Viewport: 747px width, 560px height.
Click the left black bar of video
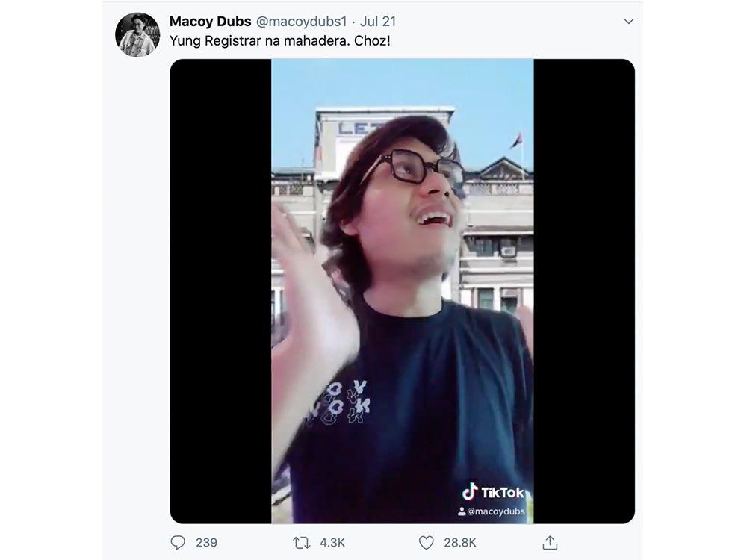tap(220, 291)
